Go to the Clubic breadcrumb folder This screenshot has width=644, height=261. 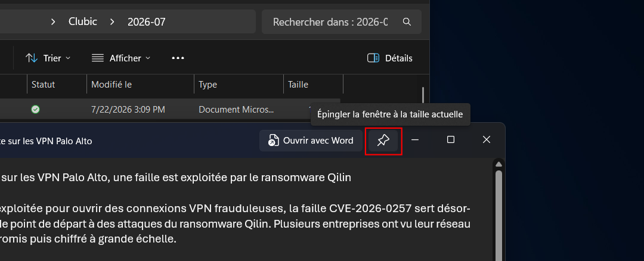(x=82, y=21)
